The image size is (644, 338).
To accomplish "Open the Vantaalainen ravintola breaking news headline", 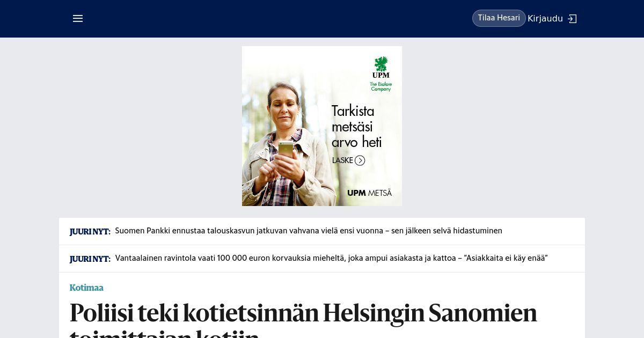I will 331,259.
